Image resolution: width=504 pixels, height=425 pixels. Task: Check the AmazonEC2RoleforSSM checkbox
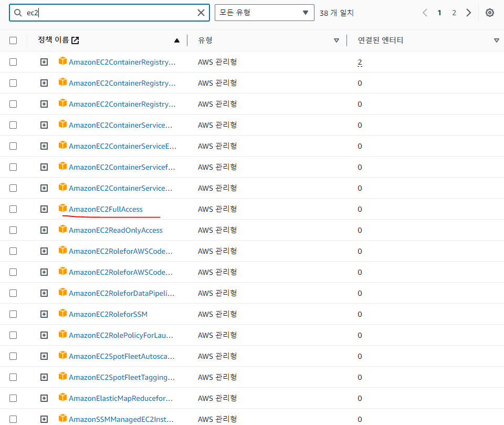[x=13, y=314]
